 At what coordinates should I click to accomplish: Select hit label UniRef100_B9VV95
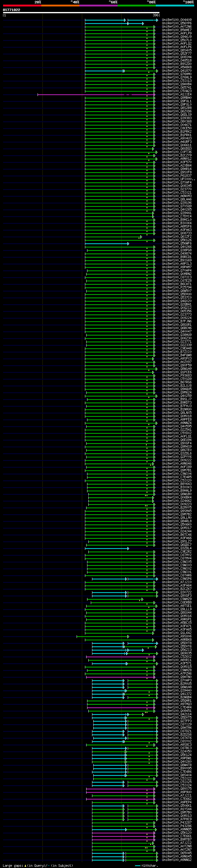[177, 768]
